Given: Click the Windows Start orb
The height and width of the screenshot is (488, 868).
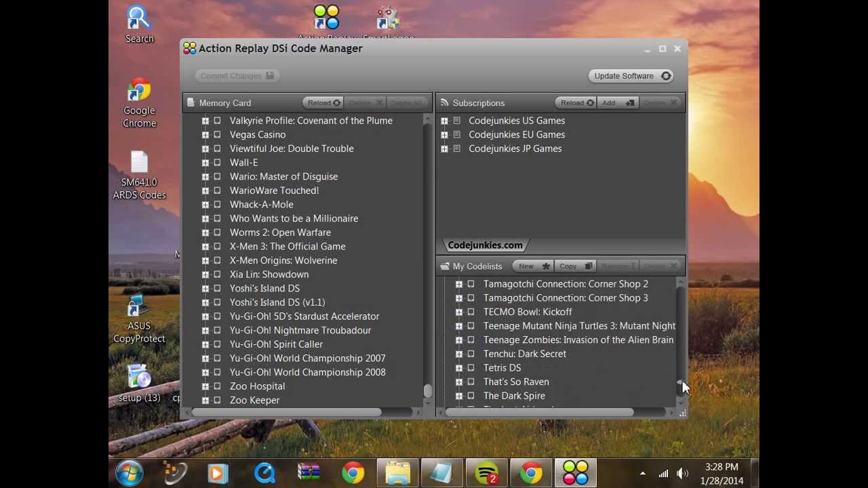Looking at the screenshot, I should (129, 473).
